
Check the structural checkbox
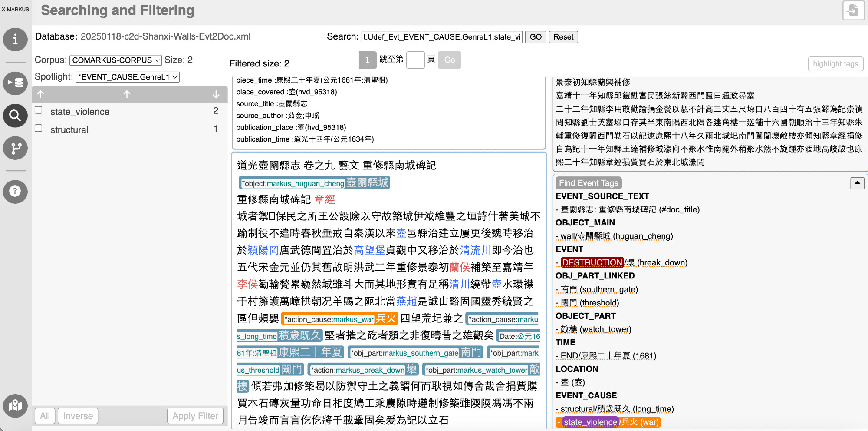point(39,128)
